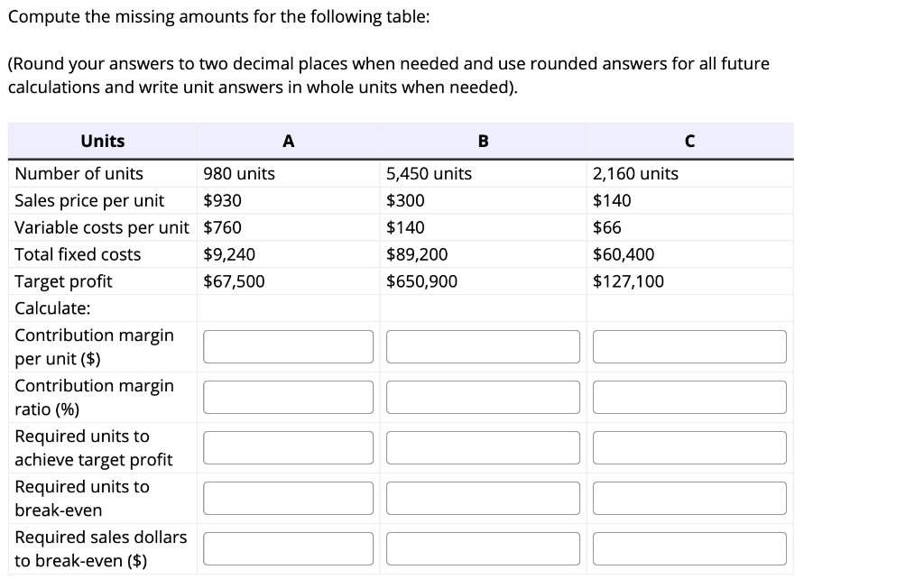Click the break-even sales dollars field for column A
Image resolution: width=924 pixels, height=588 pixels.
(x=288, y=547)
